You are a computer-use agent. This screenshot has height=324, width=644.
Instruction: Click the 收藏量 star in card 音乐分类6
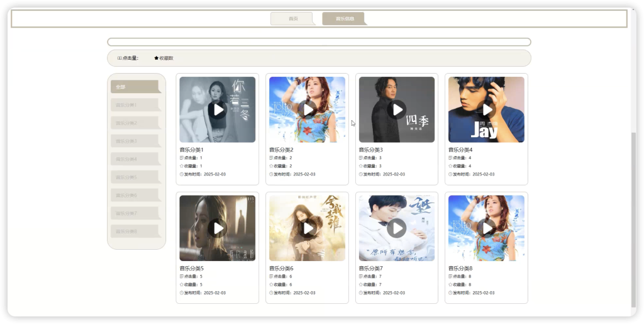point(271,284)
